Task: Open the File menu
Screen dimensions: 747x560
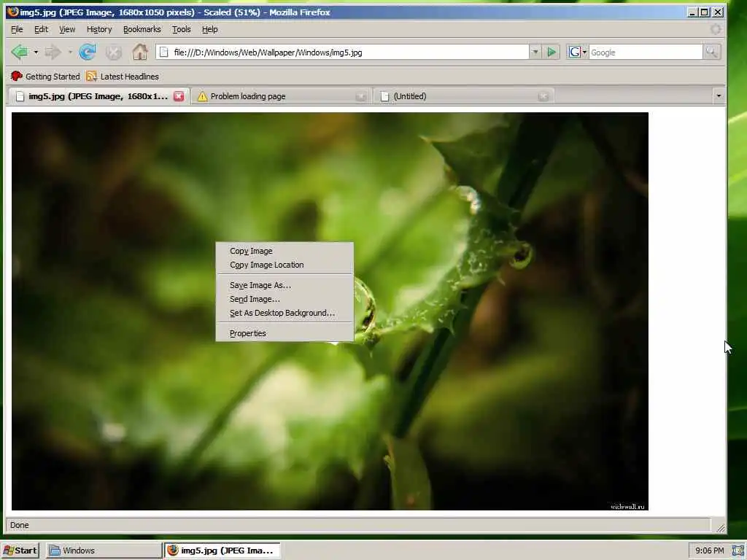Action: [x=17, y=29]
